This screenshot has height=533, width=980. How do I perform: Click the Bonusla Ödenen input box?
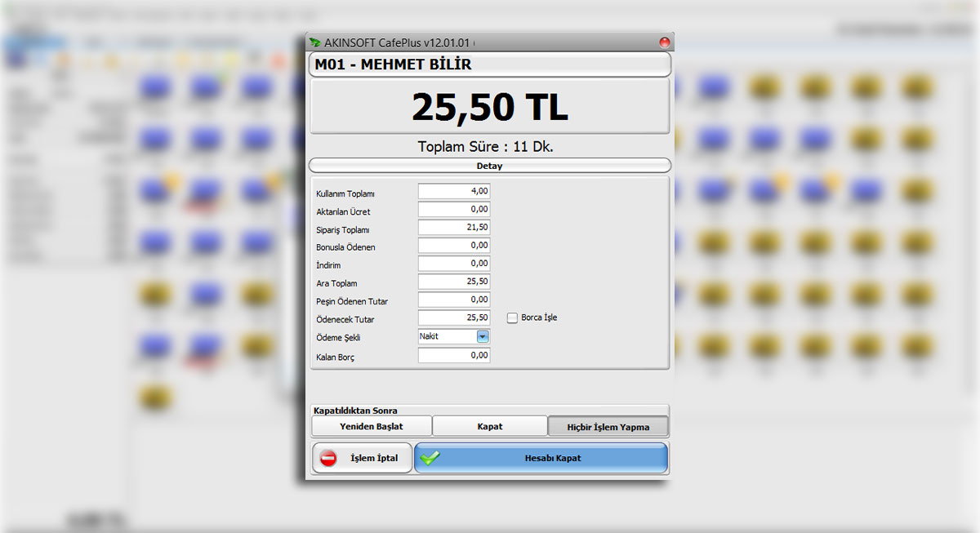453,245
